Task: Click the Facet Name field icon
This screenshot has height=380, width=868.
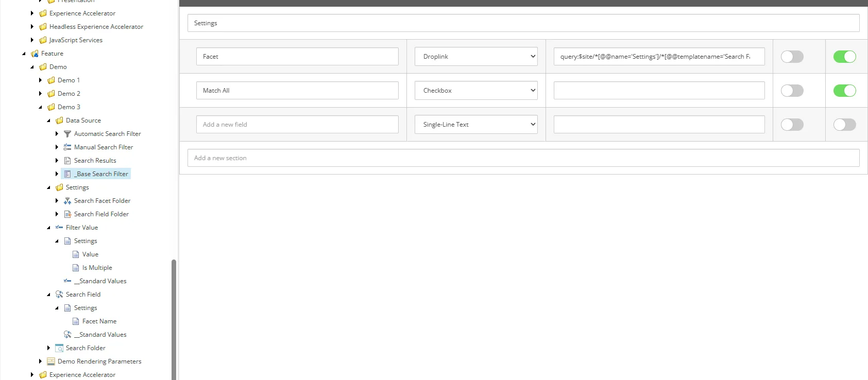Action: coord(76,321)
